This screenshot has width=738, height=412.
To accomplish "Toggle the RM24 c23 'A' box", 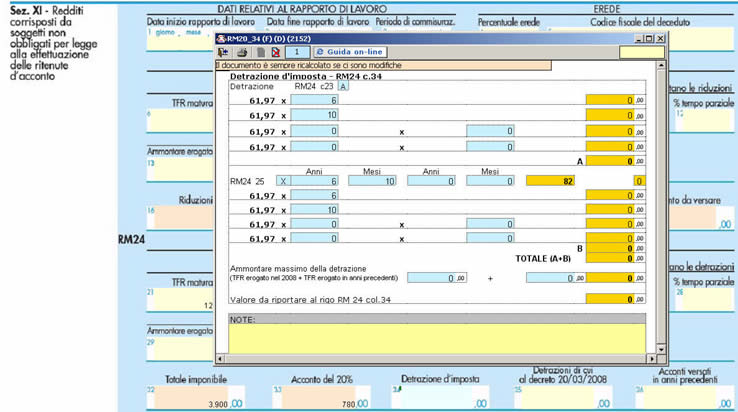I will 343,86.
